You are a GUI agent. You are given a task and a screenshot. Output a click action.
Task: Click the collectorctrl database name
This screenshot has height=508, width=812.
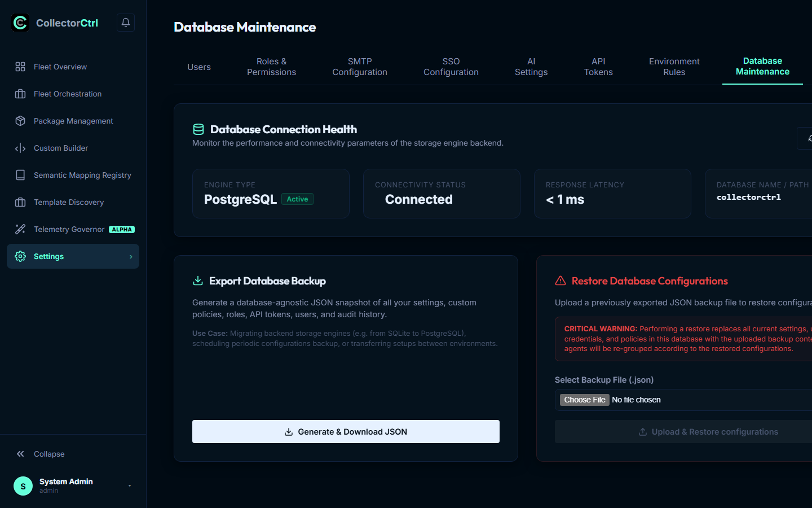pos(748,197)
